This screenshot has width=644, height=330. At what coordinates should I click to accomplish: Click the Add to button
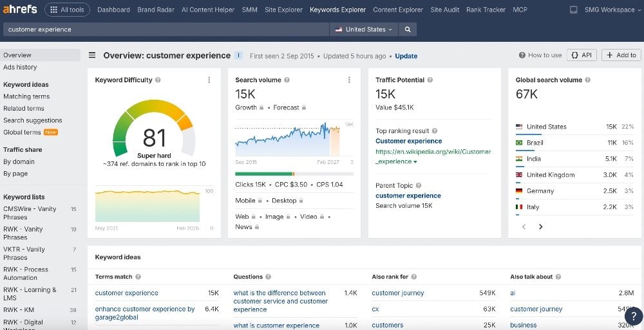(x=621, y=55)
